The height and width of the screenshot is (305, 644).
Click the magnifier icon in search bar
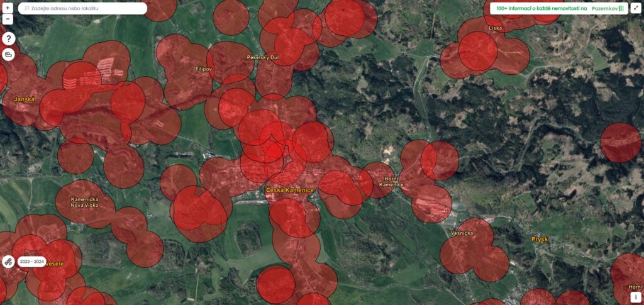coord(26,8)
